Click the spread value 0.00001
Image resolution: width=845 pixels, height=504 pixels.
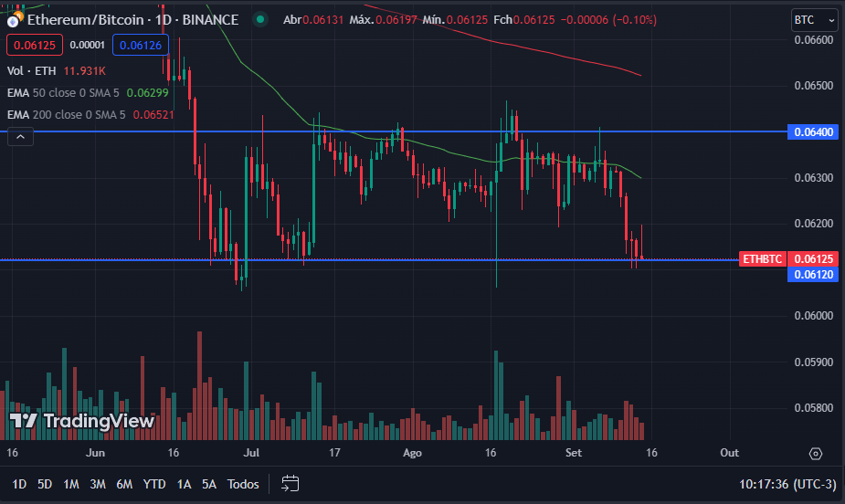coord(88,46)
